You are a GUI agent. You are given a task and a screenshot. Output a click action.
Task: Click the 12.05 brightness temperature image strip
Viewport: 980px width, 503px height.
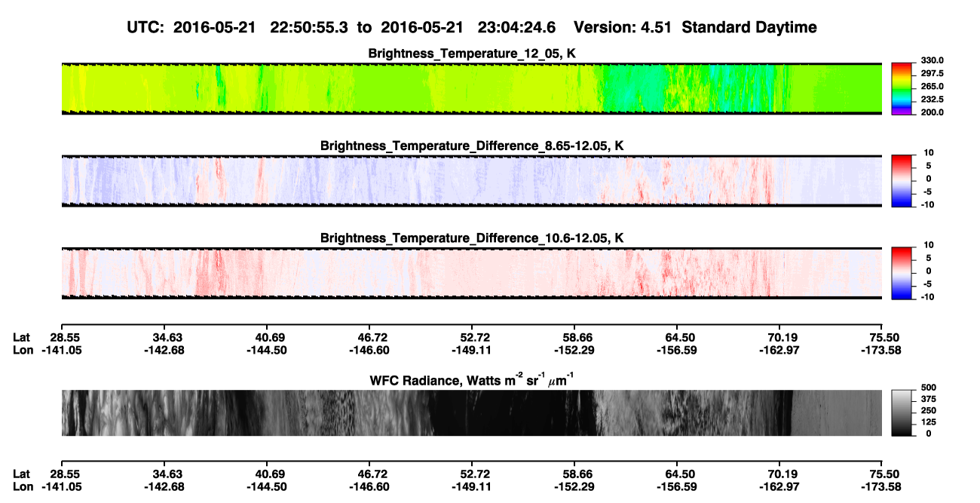click(x=472, y=88)
